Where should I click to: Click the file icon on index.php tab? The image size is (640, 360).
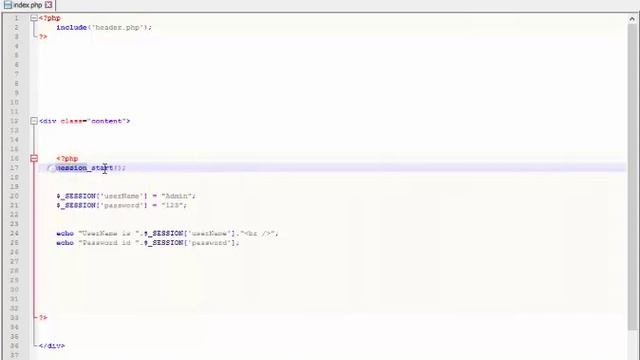coord(8,5)
